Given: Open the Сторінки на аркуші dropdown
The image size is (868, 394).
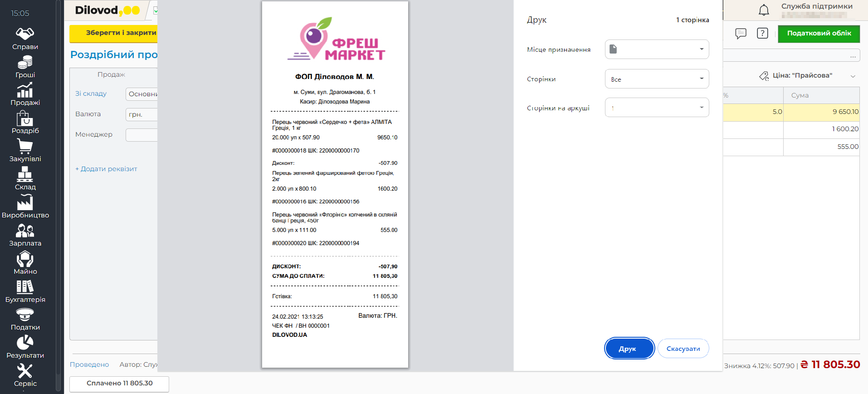Looking at the screenshot, I should (657, 108).
